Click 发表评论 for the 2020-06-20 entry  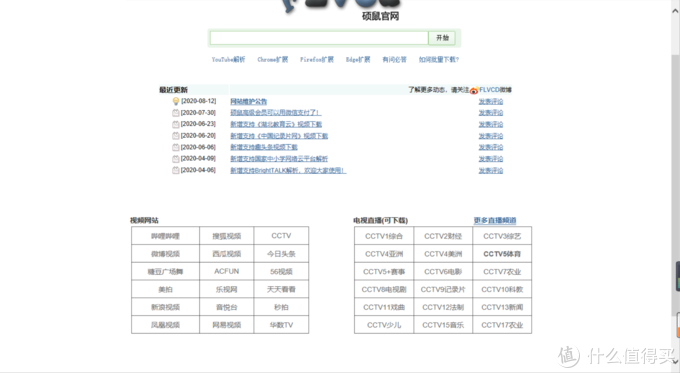click(x=491, y=136)
